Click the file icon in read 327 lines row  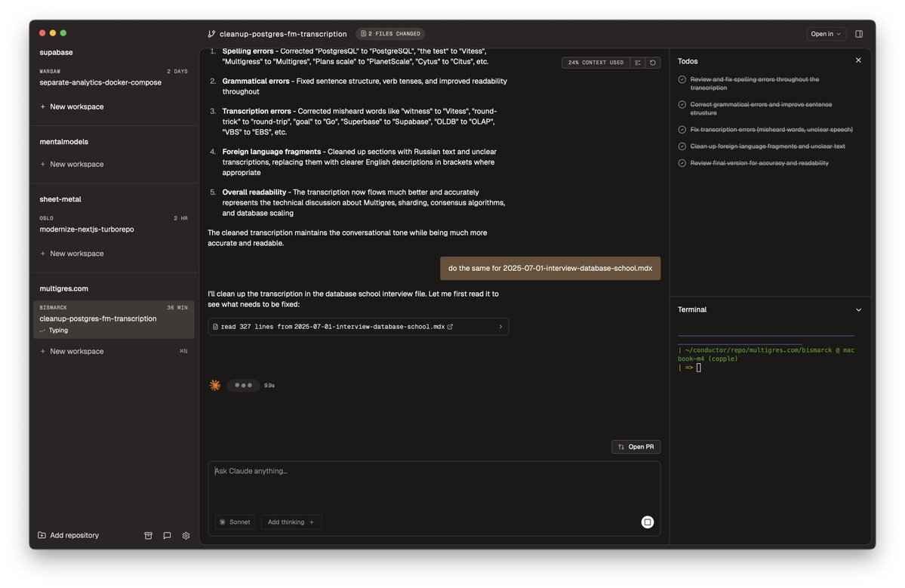pos(215,327)
